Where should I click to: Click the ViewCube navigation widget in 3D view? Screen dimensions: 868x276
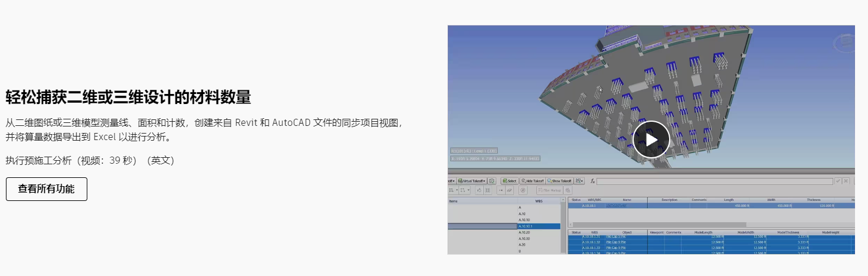click(x=843, y=44)
